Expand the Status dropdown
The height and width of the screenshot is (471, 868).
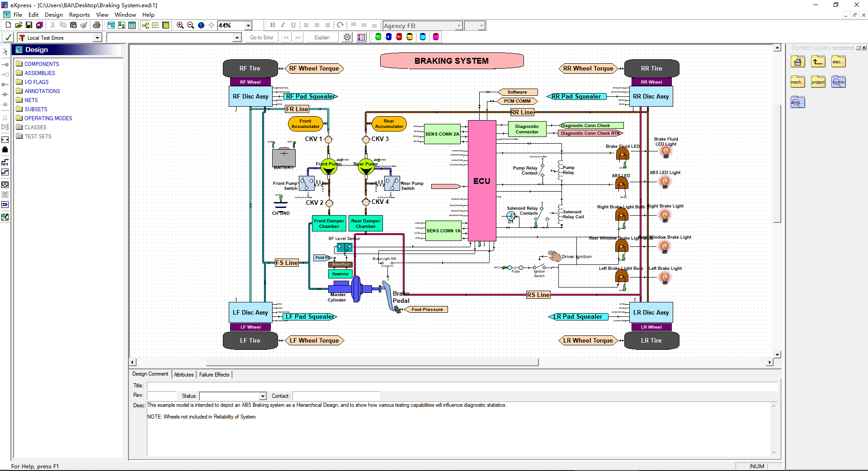point(263,396)
